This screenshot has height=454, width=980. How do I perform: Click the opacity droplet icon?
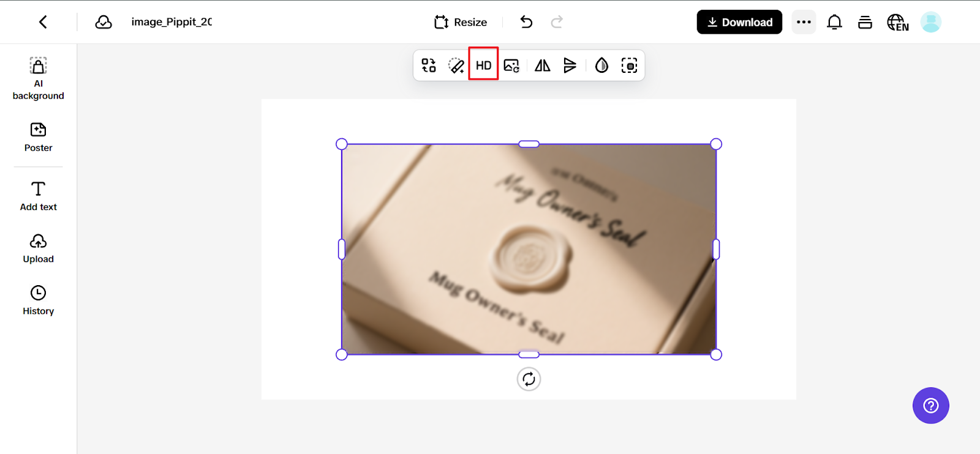(601, 65)
